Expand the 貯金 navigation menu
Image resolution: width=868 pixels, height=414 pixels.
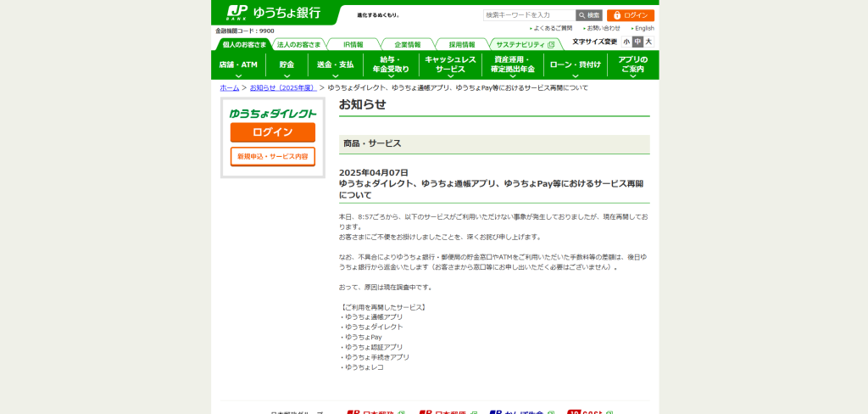[x=287, y=65]
